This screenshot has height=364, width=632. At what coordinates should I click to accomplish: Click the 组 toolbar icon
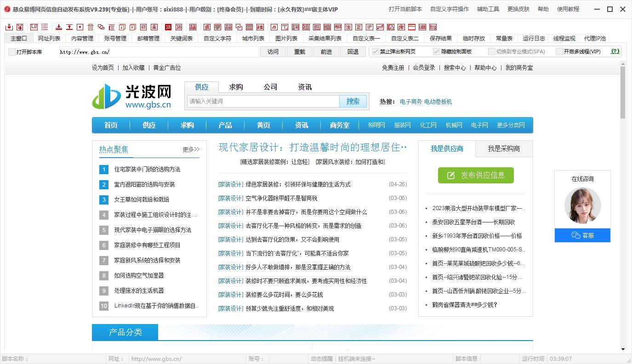tap(306, 27)
